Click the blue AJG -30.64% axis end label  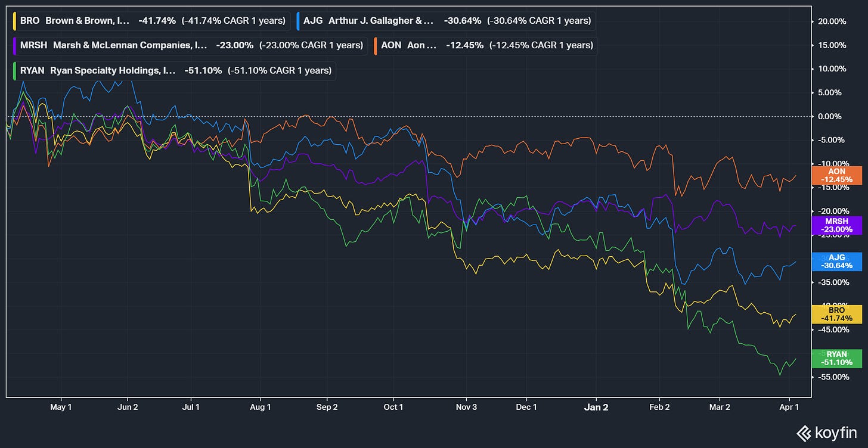837,262
